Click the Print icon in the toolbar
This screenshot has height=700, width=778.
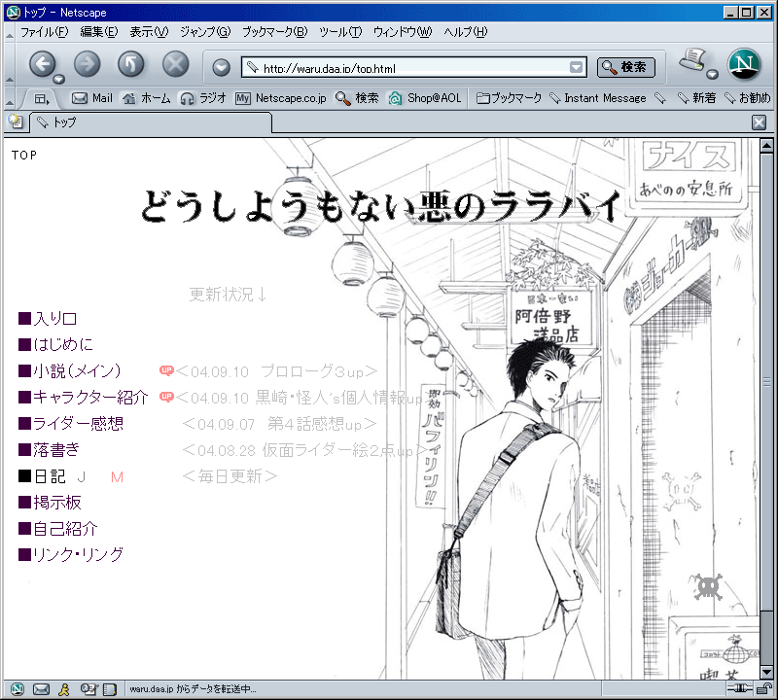(693, 61)
